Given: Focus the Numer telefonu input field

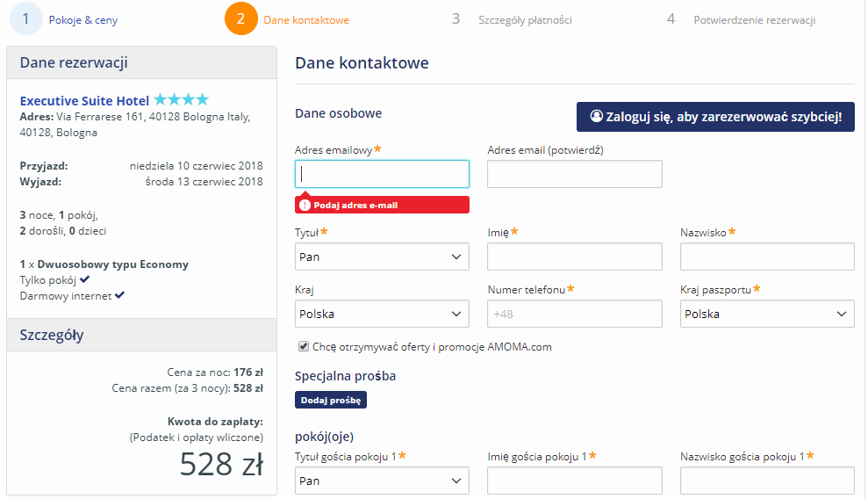Looking at the screenshot, I should tap(575, 314).
